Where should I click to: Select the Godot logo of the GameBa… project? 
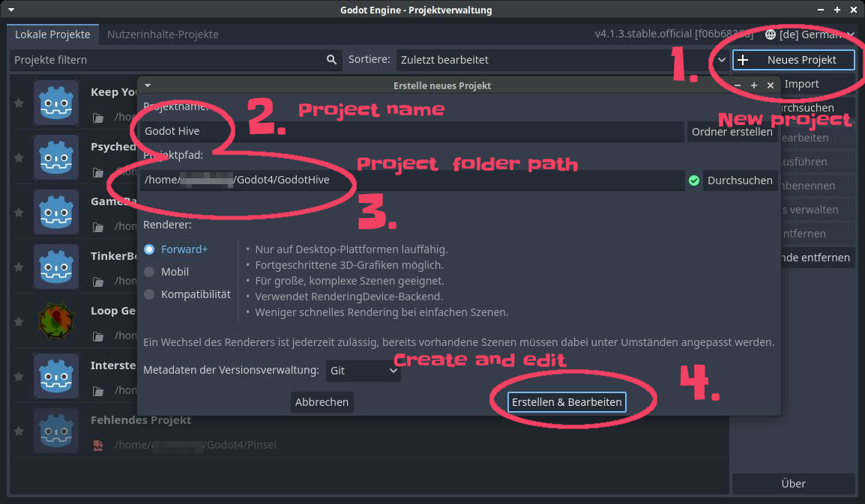coord(56,212)
